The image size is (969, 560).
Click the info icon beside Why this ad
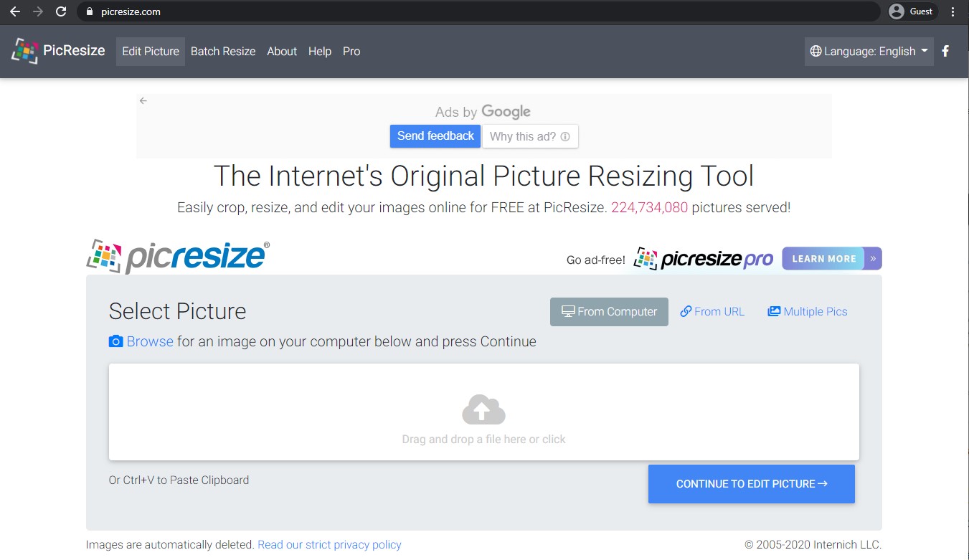tap(565, 136)
